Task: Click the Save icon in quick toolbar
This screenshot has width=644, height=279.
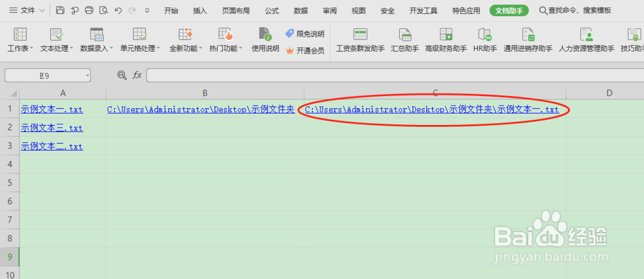Action: [x=60, y=11]
